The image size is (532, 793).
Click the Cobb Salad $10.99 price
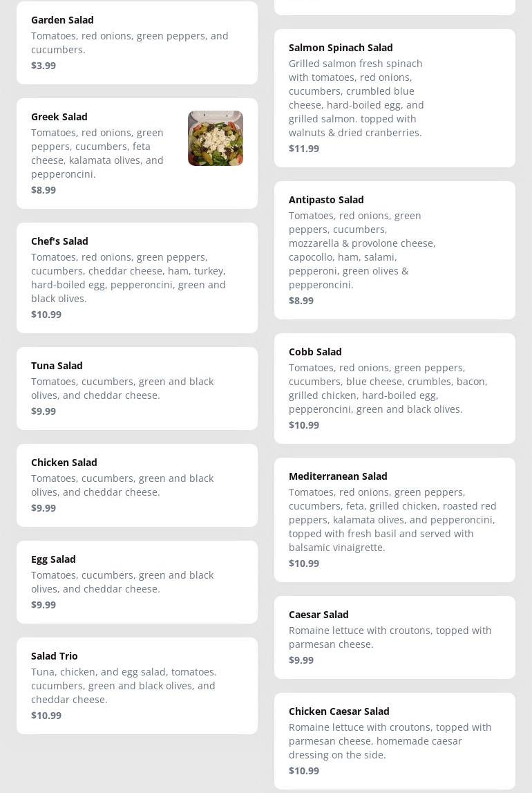[x=304, y=425]
